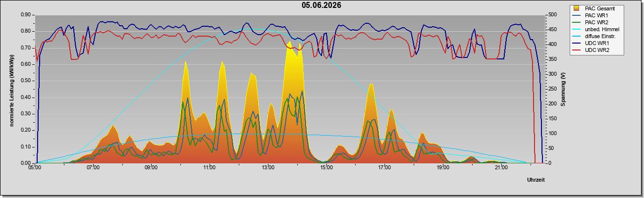Click the Spannung (V) right axis label
Screen dimensions: 644x198
point(563,89)
